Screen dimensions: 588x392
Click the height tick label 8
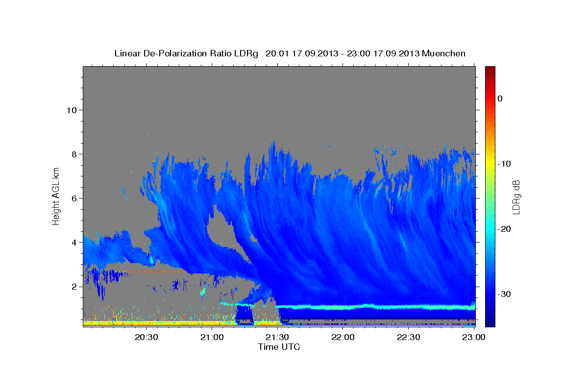point(74,154)
